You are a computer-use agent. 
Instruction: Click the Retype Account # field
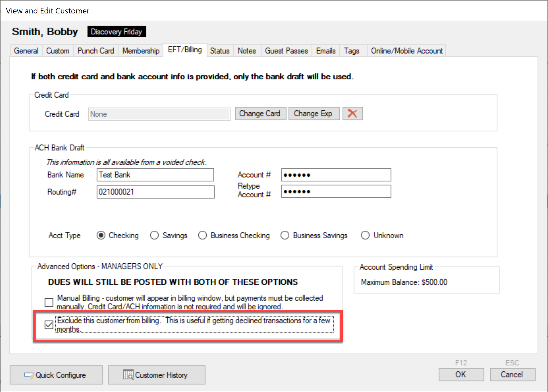click(x=336, y=191)
